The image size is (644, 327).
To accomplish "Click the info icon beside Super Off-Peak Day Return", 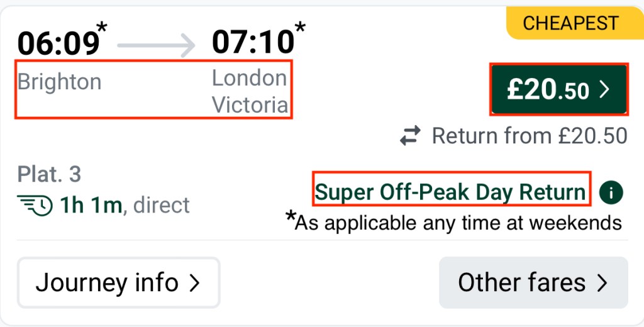I will pyautogui.click(x=611, y=193).
